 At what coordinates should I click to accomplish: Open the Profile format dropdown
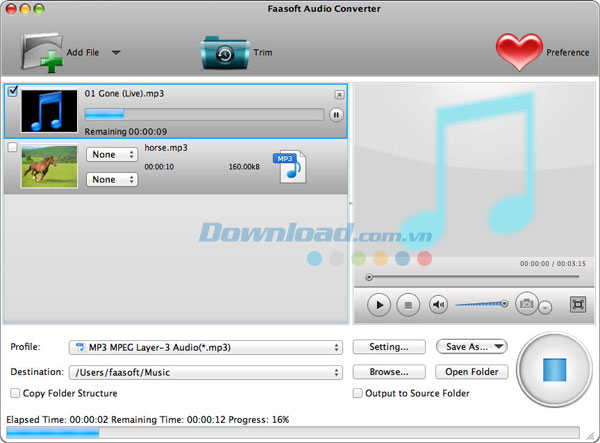click(x=206, y=347)
